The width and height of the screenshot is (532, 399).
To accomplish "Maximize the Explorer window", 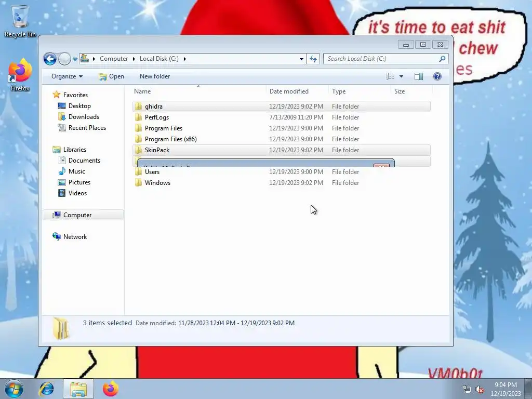I will (423, 45).
